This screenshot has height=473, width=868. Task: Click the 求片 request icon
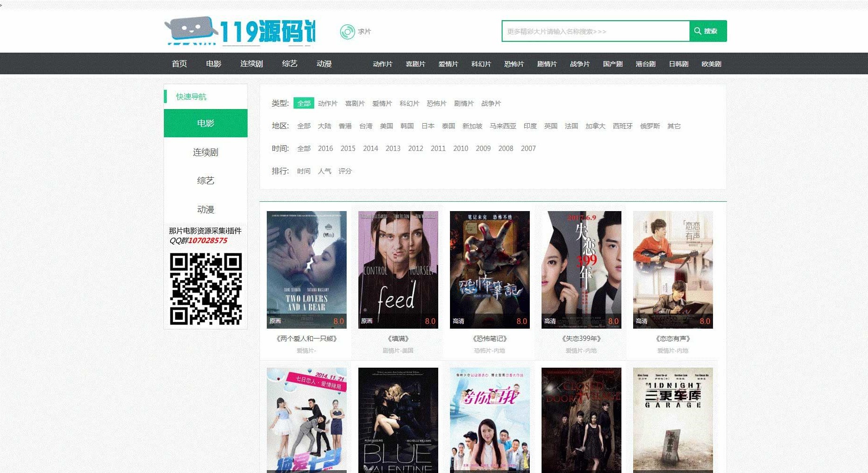point(348,31)
